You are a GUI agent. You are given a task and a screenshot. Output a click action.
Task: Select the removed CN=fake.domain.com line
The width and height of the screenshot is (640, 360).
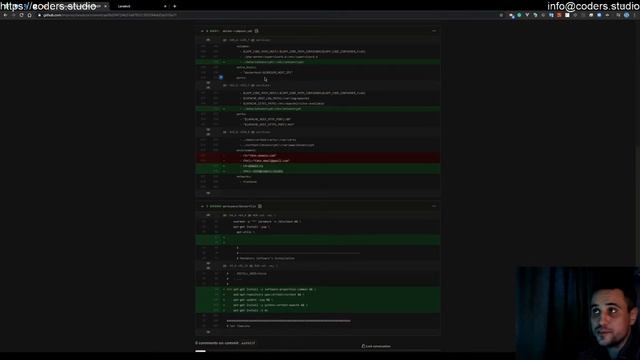(318, 156)
